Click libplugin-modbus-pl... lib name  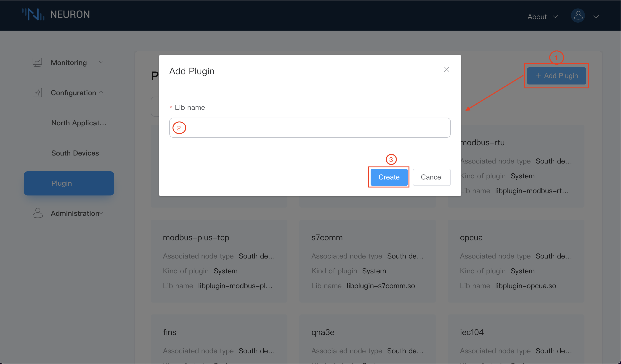click(x=235, y=286)
